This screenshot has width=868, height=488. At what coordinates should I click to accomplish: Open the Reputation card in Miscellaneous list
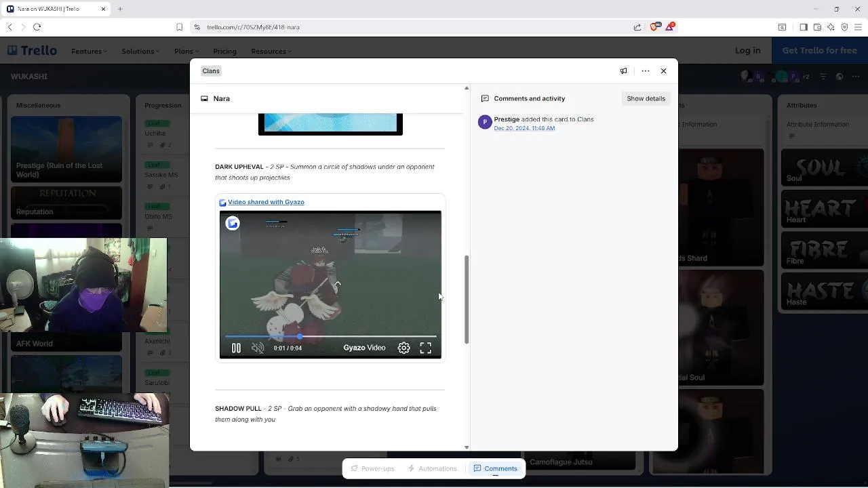point(66,203)
